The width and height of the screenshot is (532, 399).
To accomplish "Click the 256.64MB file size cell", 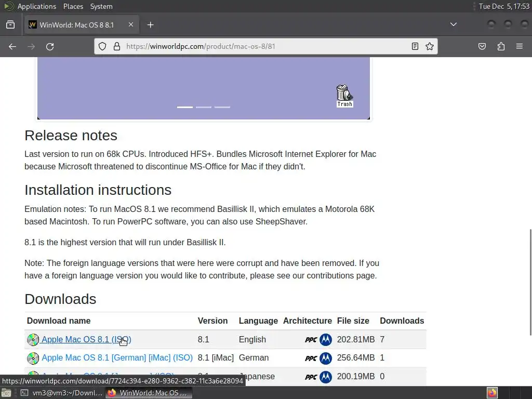I will pyautogui.click(x=356, y=357).
